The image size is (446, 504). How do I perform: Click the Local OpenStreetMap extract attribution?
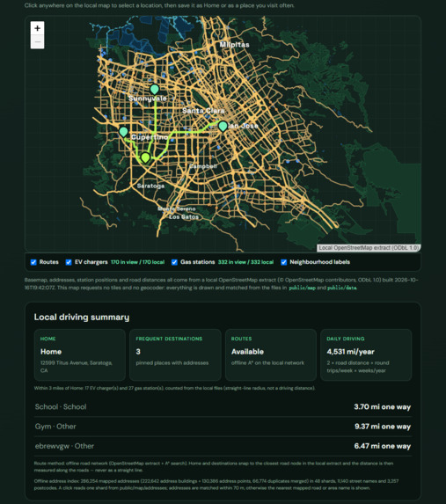click(x=369, y=248)
